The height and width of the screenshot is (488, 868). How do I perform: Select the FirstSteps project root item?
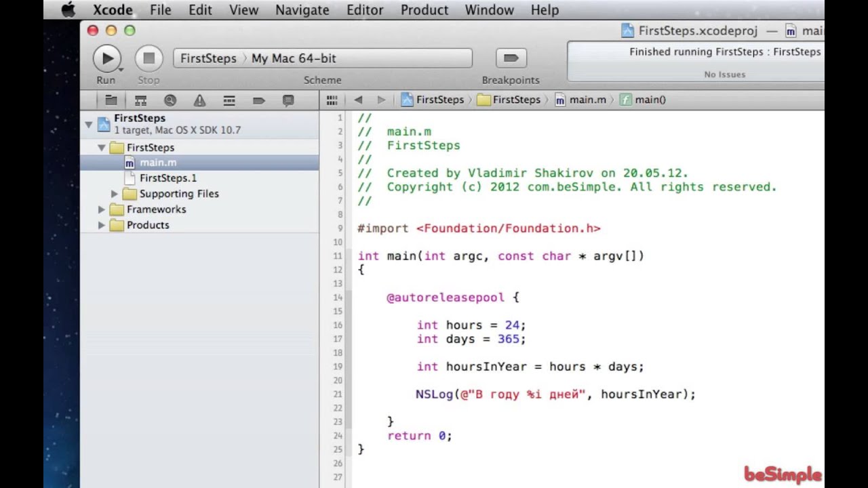tap(199, 124)
